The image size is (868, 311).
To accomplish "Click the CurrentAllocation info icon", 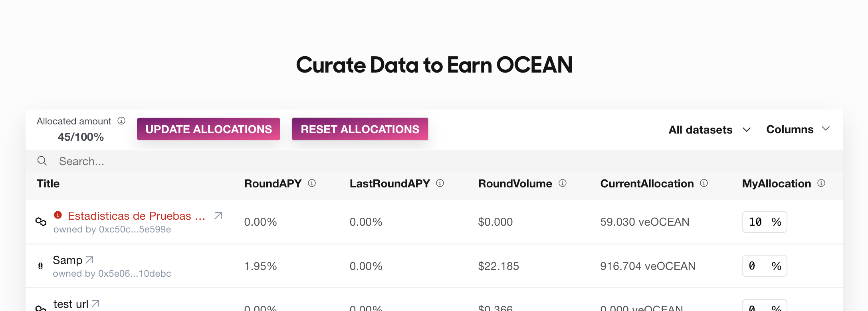I will click(704, 183).
